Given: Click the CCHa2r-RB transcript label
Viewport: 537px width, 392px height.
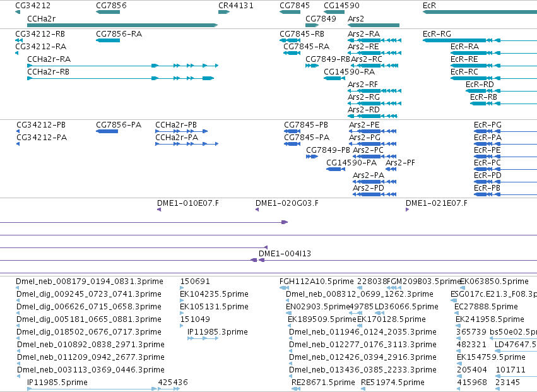Looking at the screenshot, I should tap(49, 71).
